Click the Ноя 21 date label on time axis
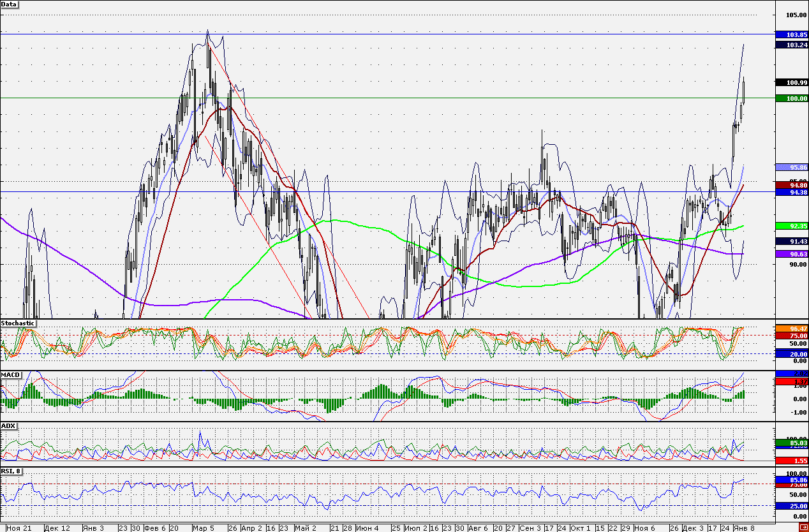809x532 pixels. coord(20,528)
